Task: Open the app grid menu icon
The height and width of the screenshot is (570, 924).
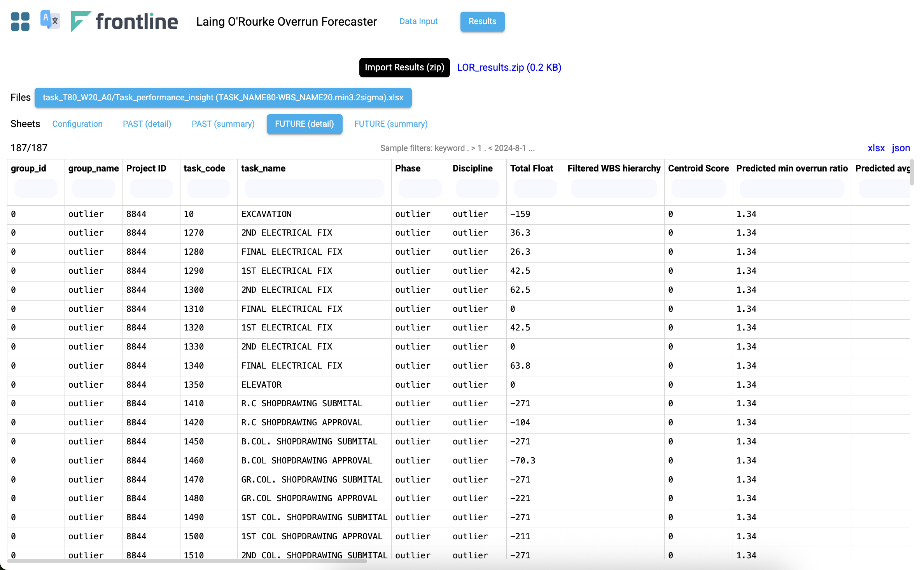Action: point(20,21)
